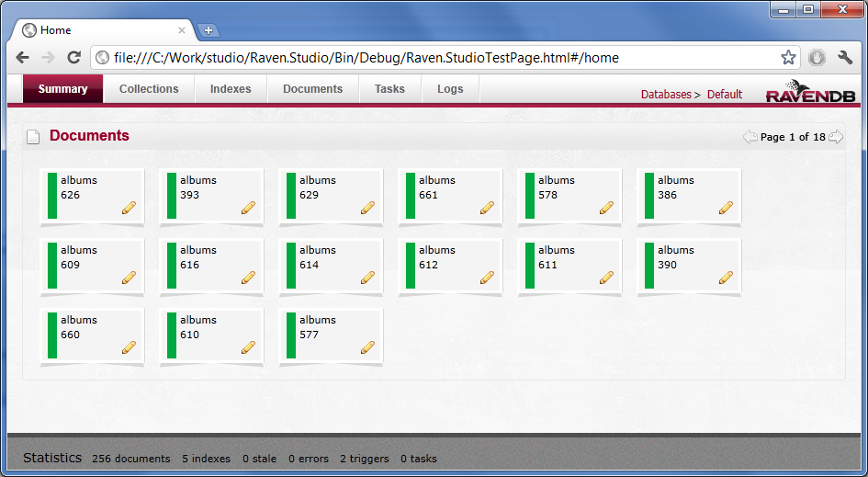Switch to the Documents tab
Image resolution: width=868 pixels, height=477 pixels.
coord(313,89)
